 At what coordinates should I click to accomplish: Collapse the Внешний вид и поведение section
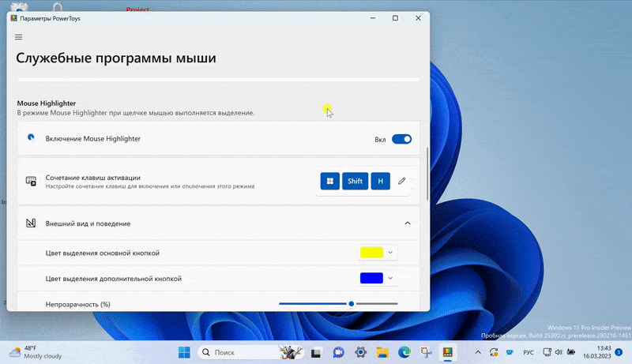[408, 223]
